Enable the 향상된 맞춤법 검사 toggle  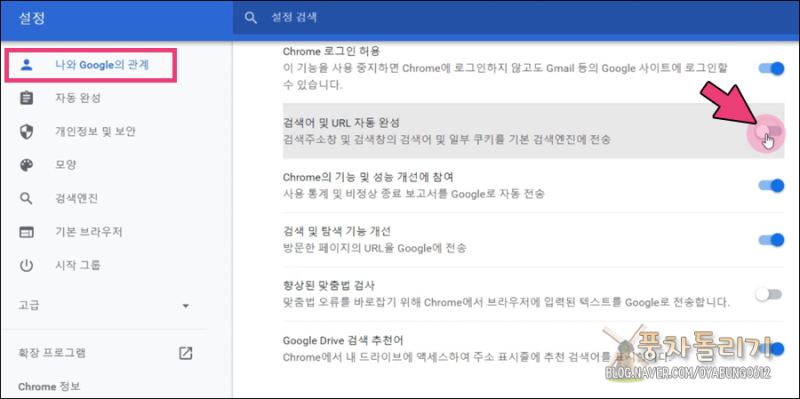(x=769, y=294)
